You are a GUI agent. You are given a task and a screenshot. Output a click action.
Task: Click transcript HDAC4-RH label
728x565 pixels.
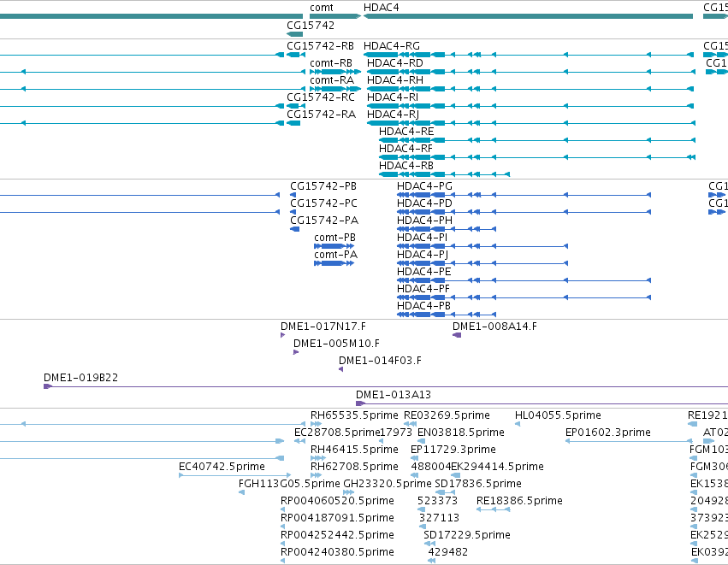[395, 80]
